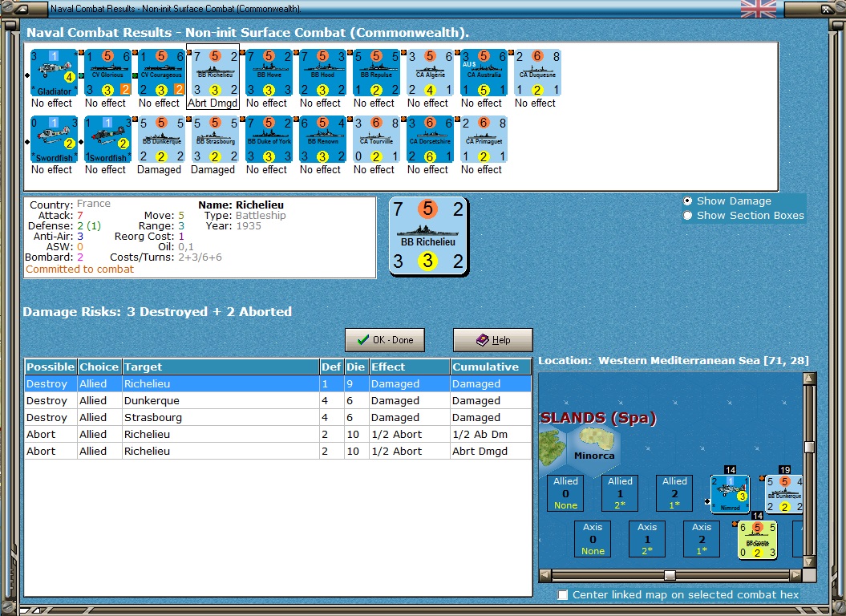Click the Axis 1 section box

(647, 539)
